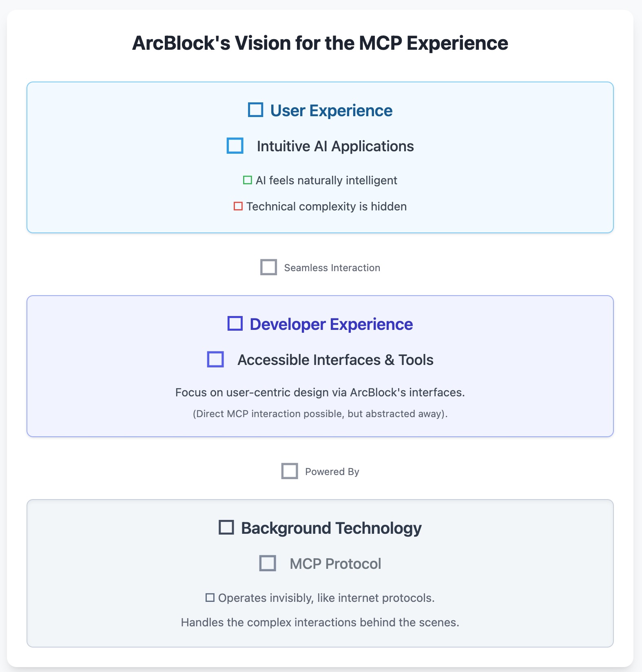Click the green icon before AI feels naturally intelligent
The height and width of the screenshot is (672, 642).
point(248,180)
